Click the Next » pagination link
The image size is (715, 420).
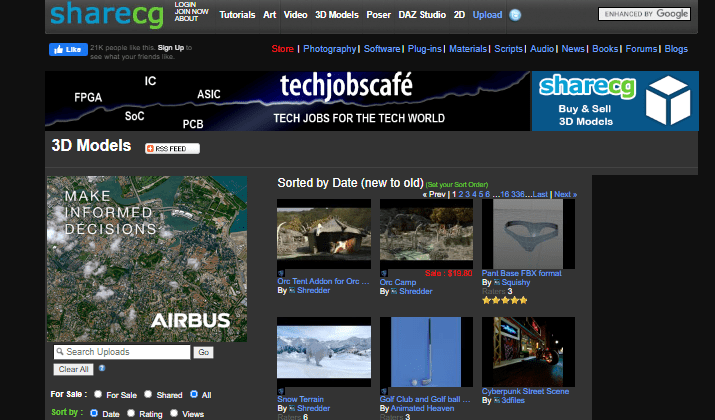coord(565,194)
